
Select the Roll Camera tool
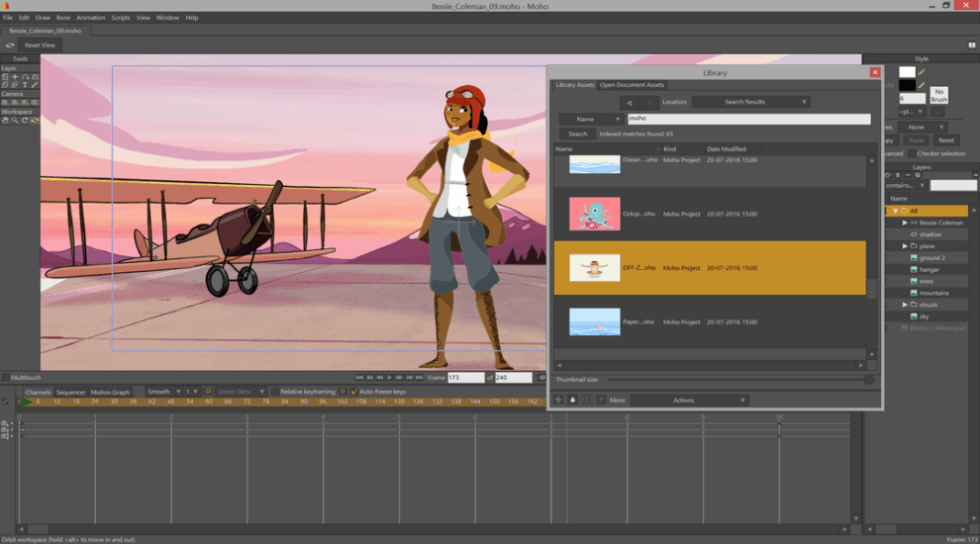click(x=25, y=103)
